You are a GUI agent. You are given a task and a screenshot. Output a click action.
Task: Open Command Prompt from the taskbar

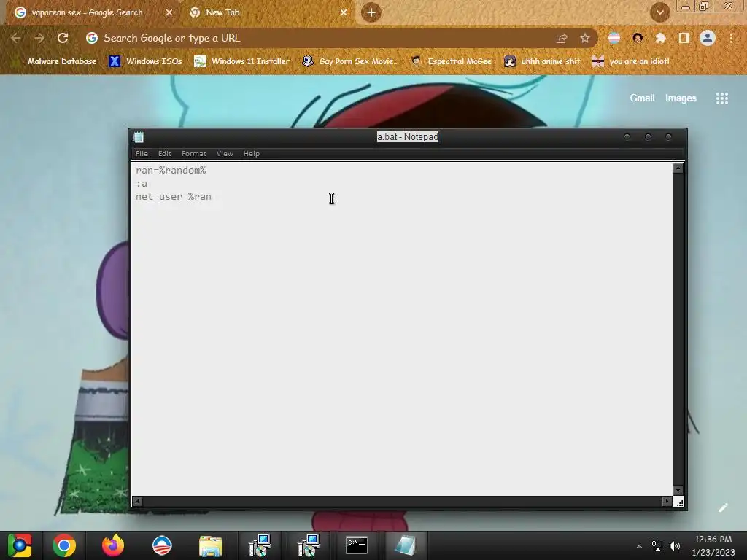tap(356, 545)
